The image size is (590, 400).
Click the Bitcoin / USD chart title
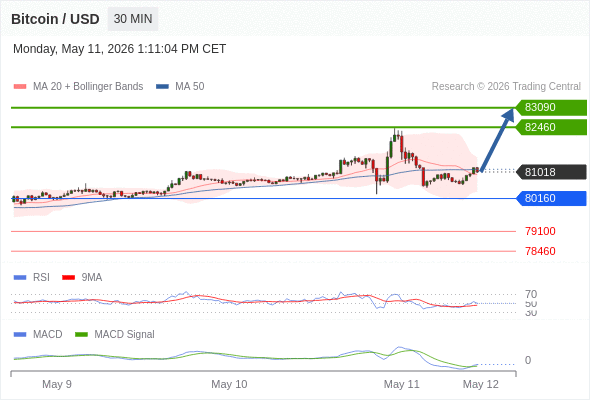tap(55, 19)
